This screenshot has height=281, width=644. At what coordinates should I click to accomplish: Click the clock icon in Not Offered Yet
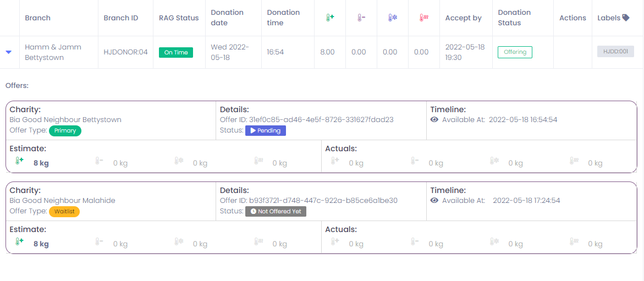click(253, 211)
